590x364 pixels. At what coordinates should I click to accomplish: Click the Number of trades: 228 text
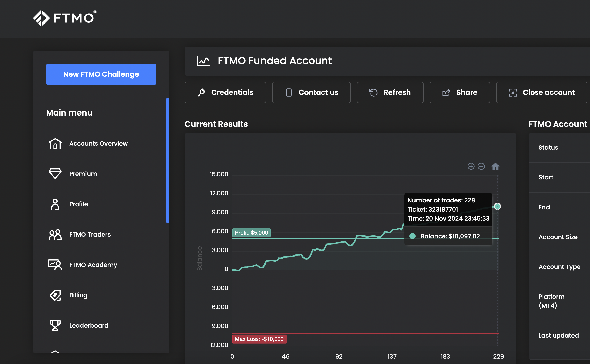pos(441,200)
